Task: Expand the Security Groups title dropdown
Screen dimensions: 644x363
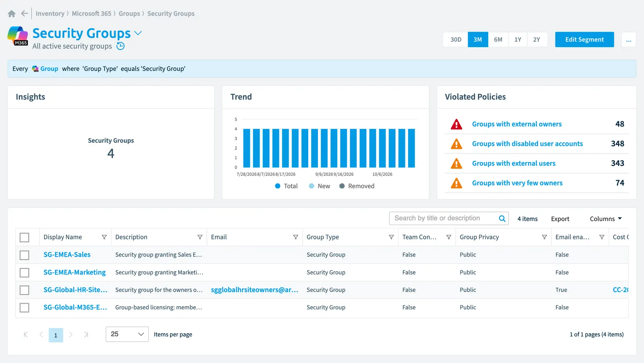Action: click(x=138, y=33)
